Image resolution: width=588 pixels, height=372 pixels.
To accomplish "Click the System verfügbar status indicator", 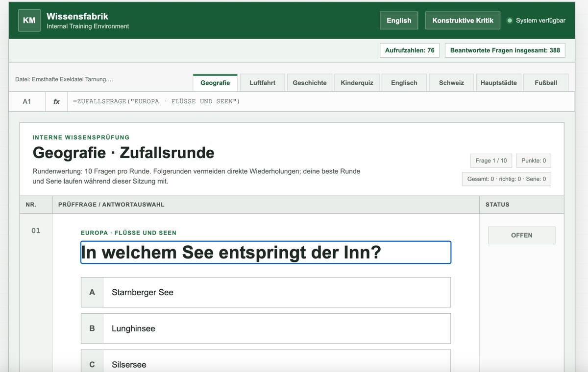I will click(x=536, y=21).
